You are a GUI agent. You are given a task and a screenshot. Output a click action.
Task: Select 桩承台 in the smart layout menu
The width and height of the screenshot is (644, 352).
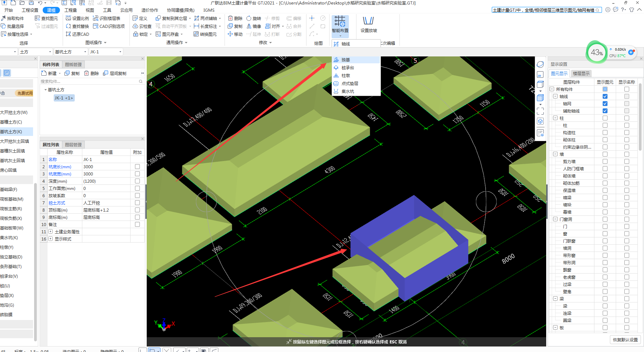tap(356, 68)
